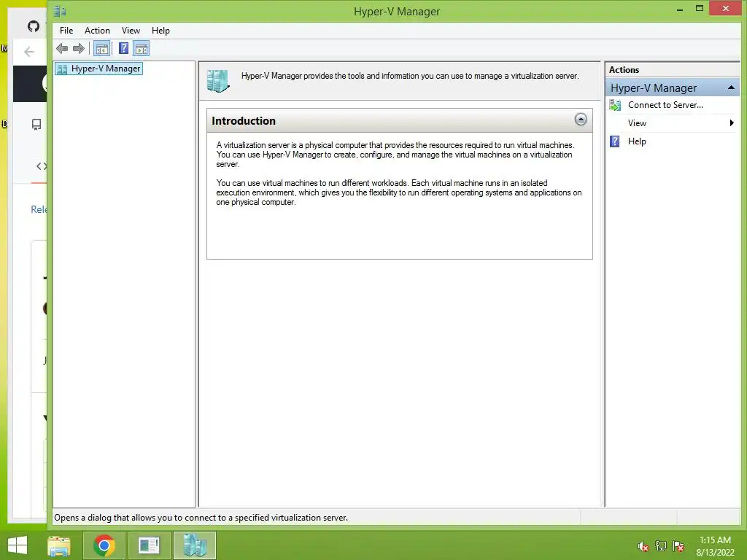Click the Action Center flag tray icon
Viewport: 747px width, 560px height.
[678, 546]
